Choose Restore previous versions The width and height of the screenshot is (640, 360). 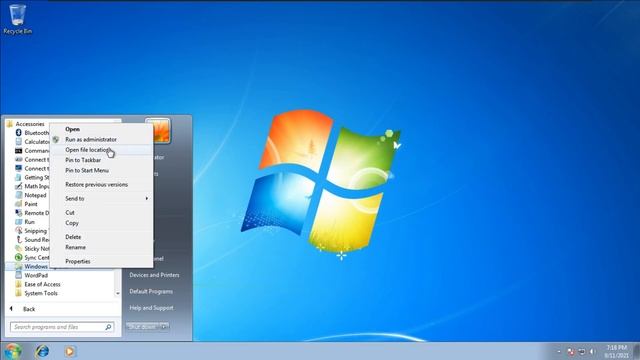(x=101, y=184)
